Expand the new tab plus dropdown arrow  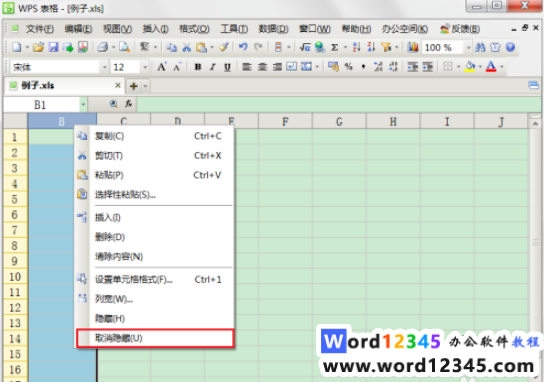click(145, 86)
